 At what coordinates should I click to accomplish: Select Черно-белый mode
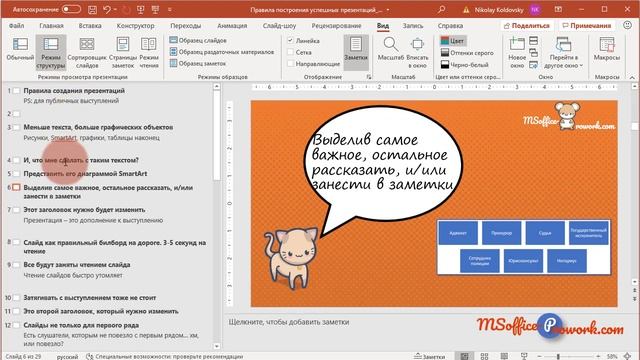(x=464, y=64)
